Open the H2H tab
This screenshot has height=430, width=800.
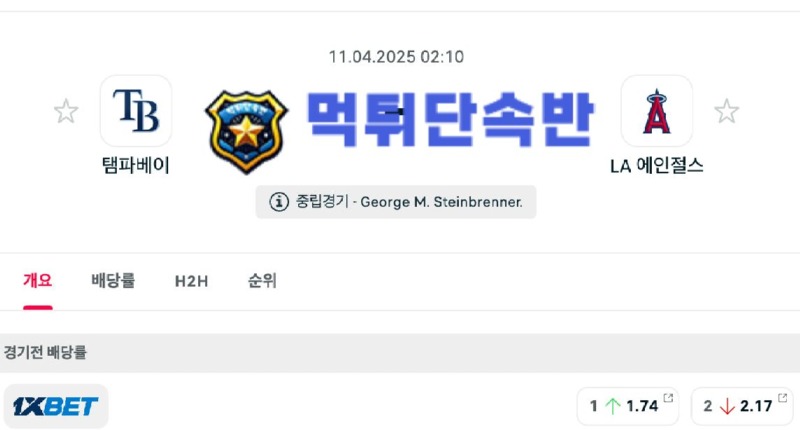coord(191,281)
